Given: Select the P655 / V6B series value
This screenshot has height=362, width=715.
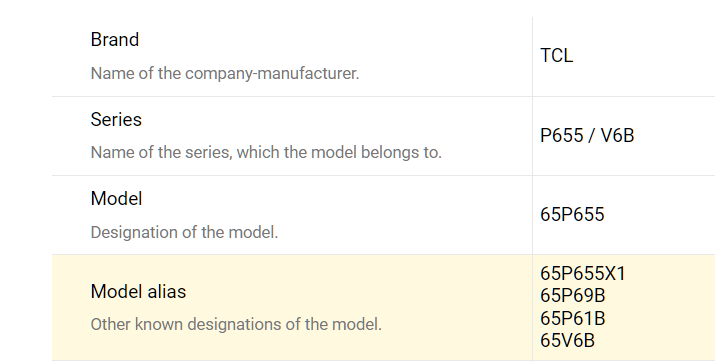Looking at the screenshot, I should (x=587, y=135).
